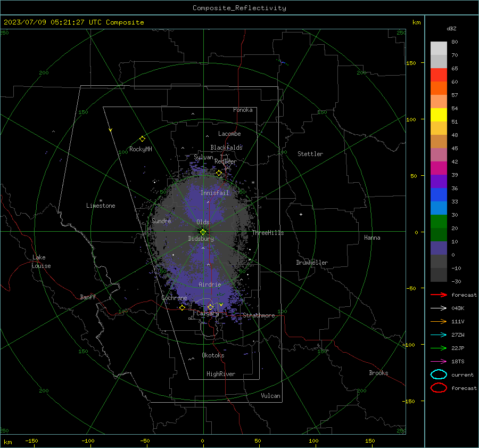Select the blue 36 dBZ color swatch
479x448 pixels.
coord(439,194)
